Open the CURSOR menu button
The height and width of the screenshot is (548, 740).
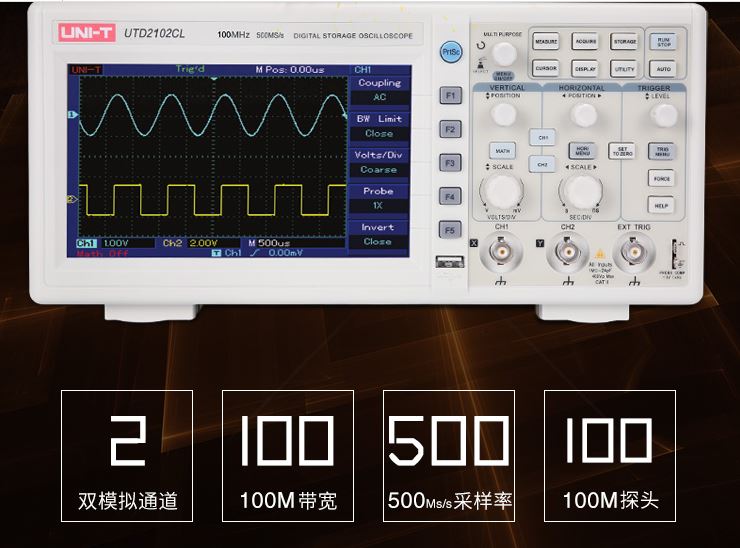pos(546,68)
